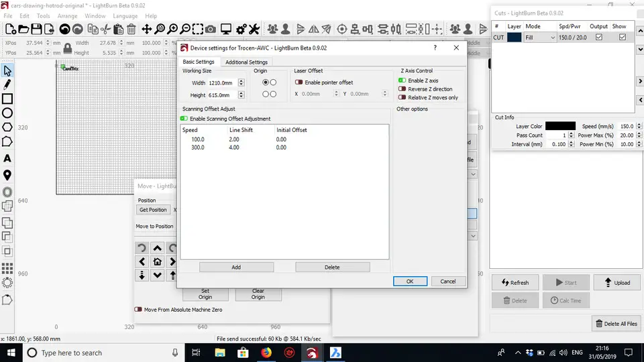This screenshot has height=362, width=644.
Task: Open the Layer Color black swatch
Action: tap(560, 126)
